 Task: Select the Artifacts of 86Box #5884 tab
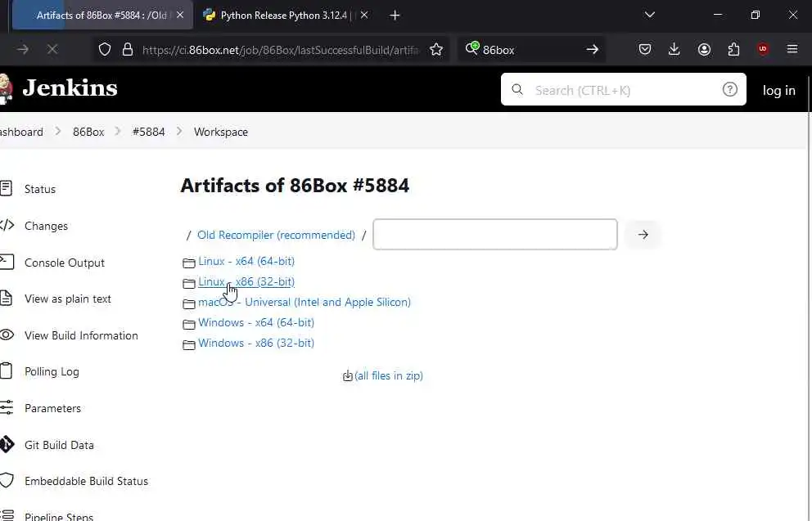click(x=101, y=15)
